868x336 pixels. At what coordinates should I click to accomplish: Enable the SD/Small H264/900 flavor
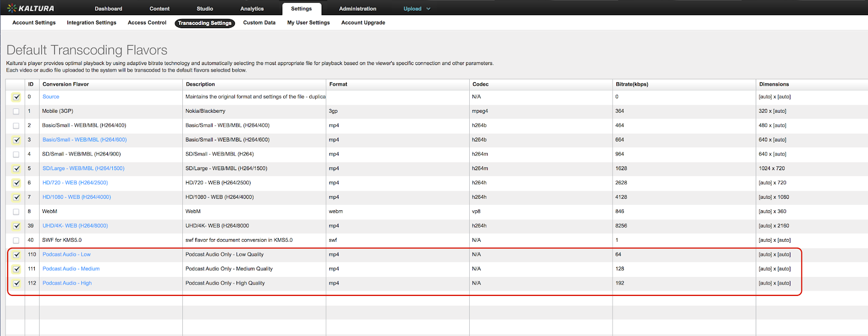[x=16, y=154]
